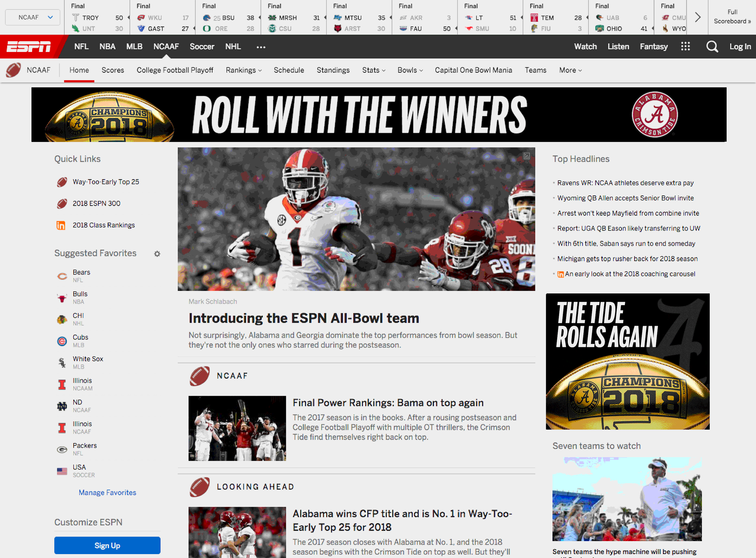The height and width of the screenshot is (558, 756).
Task: Select the Notre Dame team logo
Action: [x=62, y=405]
